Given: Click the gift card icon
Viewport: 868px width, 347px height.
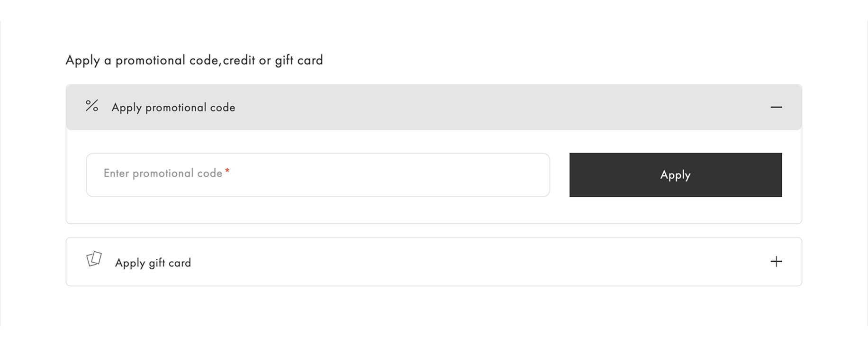Looking at the screenshot, I should pyautogui.click(x=94, y=259).
